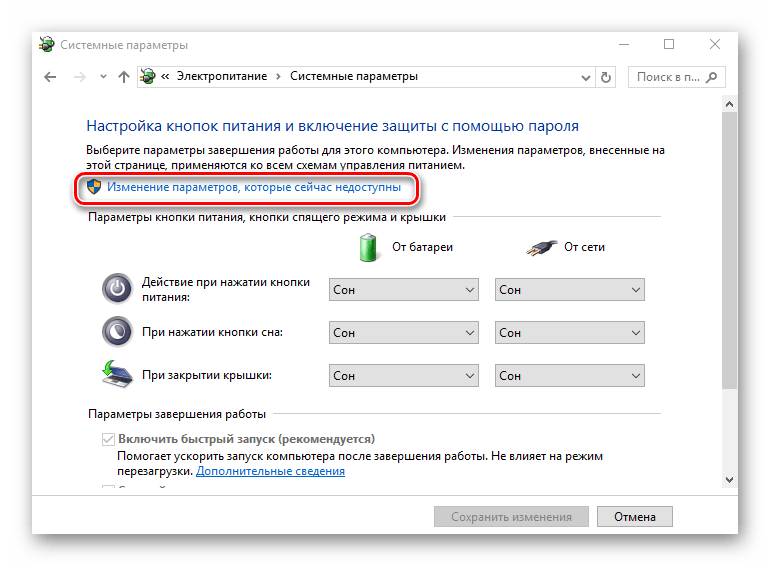Click the title bar power plan icon
This screenshot has height=566, width=770.
[47, 44]
